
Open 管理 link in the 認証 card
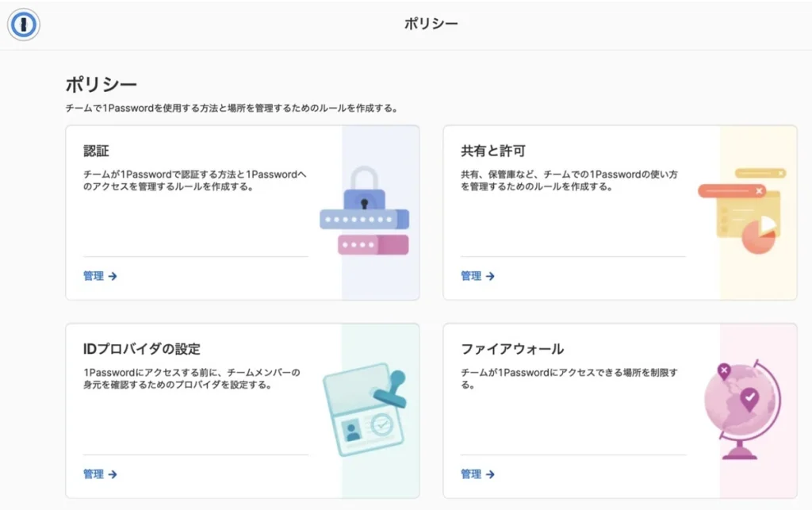[100, 276]
